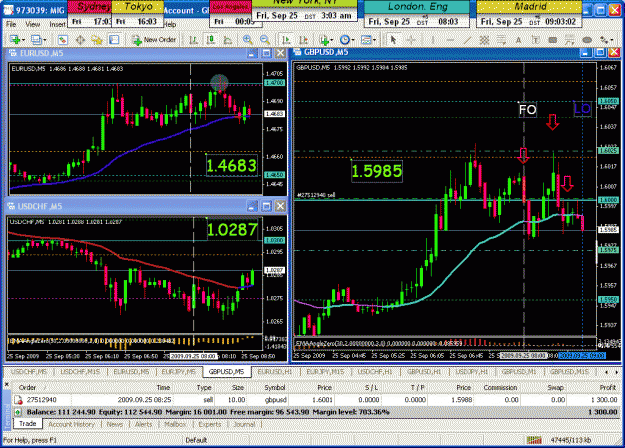Select the Cursor arrow tool
This screenshot has width=625, height=448.
pos(393,39)
